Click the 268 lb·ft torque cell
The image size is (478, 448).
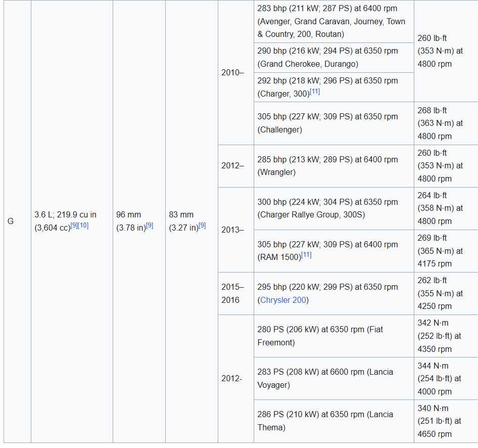point(440,123)
